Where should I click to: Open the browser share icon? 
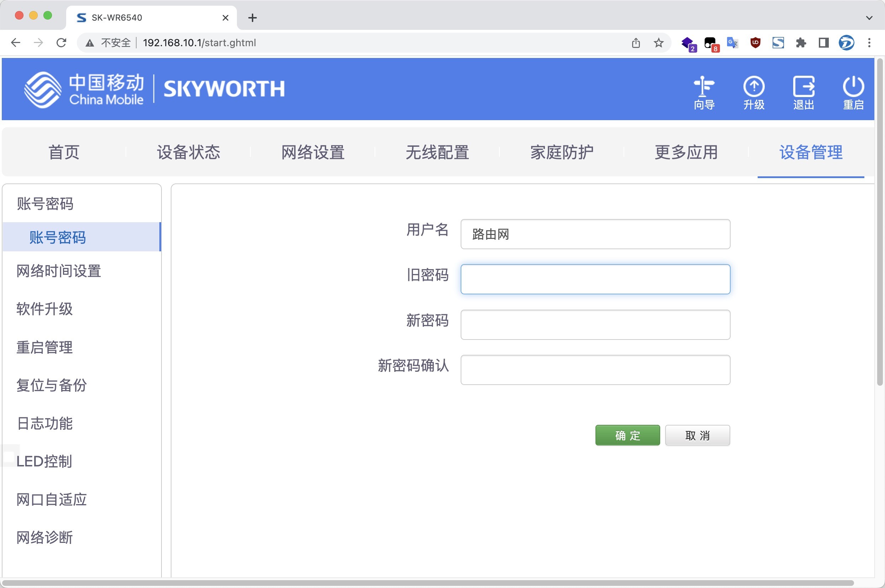635,42
